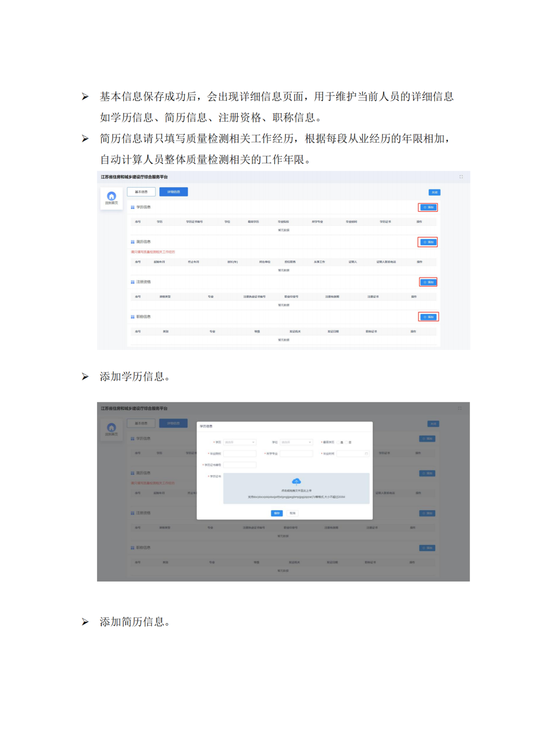Image resolution: width=535 pixels, height=756 pixels.
Task: Click the cloud upload icon in the dialog
Action: pos(296,482)
